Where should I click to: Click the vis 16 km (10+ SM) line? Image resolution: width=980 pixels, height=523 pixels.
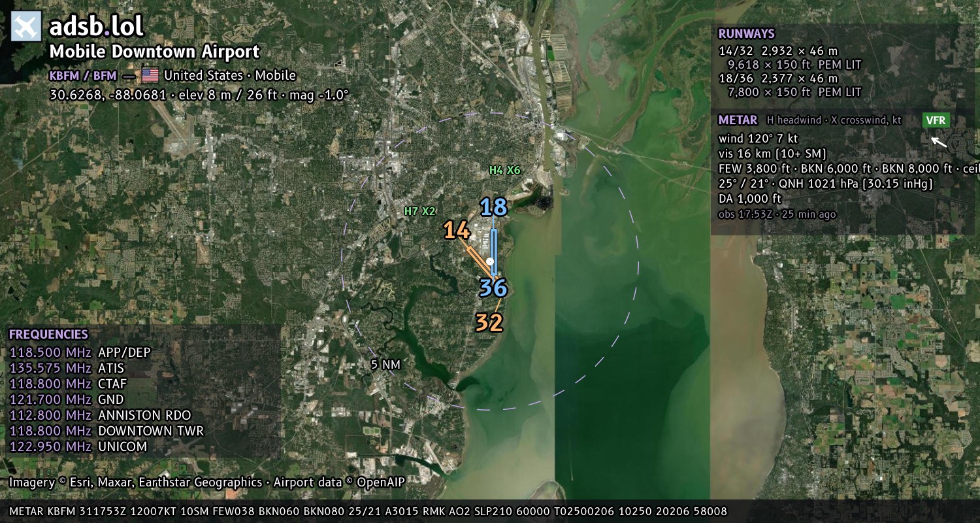[772, 154]
